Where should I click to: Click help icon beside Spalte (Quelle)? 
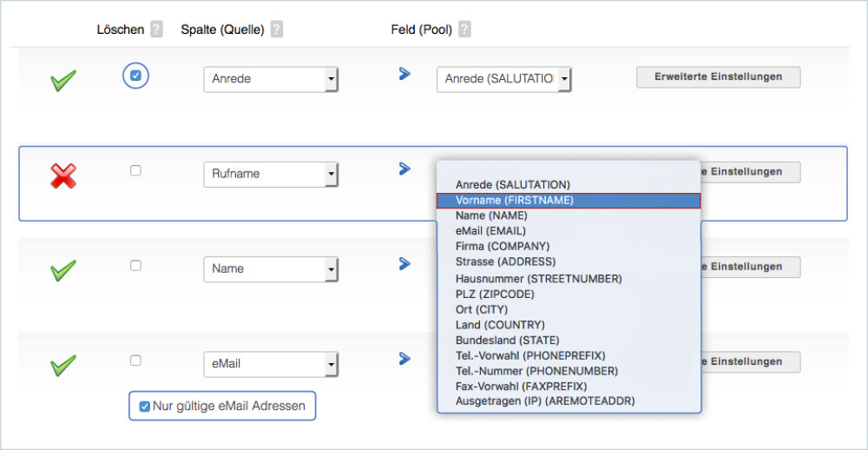(277, 30)
